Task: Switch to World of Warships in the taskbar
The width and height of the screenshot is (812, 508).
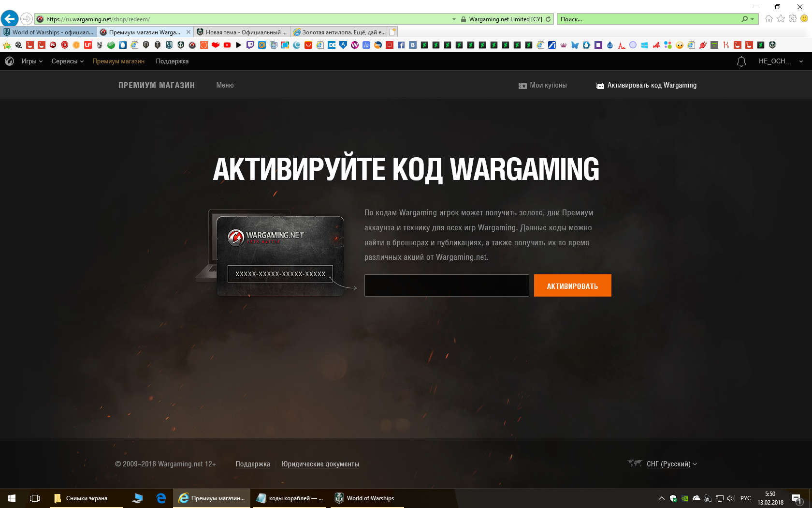Action: coord(367,498)
